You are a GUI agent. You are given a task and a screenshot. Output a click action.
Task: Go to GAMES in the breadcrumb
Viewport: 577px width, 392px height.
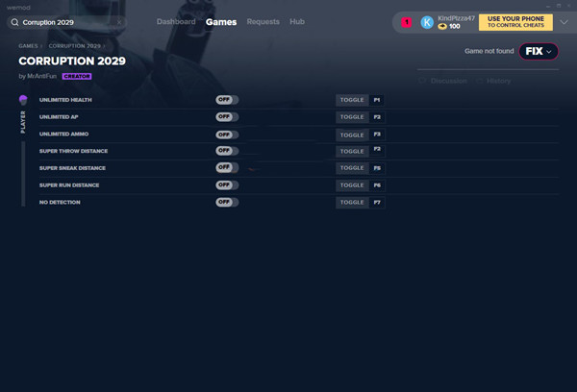point(27,45)
